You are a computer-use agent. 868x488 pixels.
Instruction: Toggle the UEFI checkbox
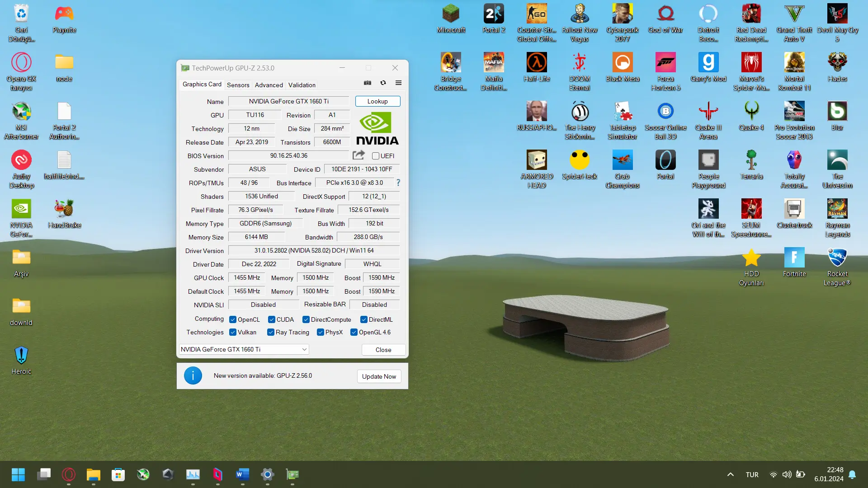pos(375,156)
